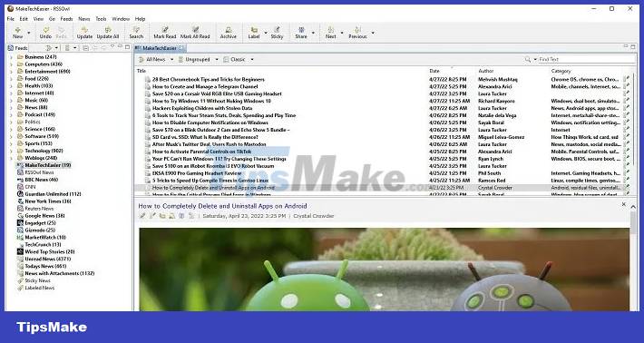Sort the list by Date column
644x343 pixels.
[434, 71]
